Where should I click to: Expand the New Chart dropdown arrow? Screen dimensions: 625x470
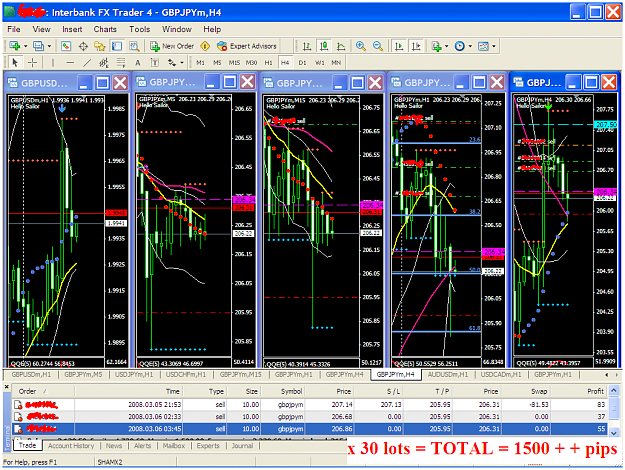tap(26, 46)
